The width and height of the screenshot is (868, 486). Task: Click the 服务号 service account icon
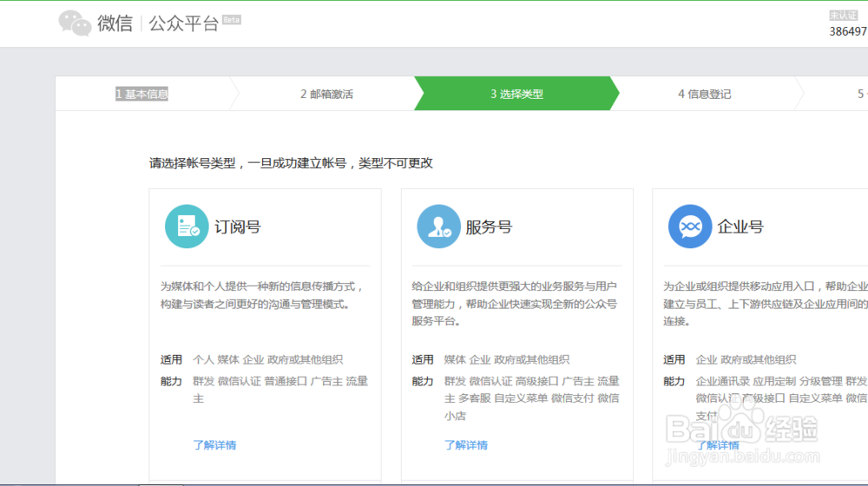click(x=438, y=227)
